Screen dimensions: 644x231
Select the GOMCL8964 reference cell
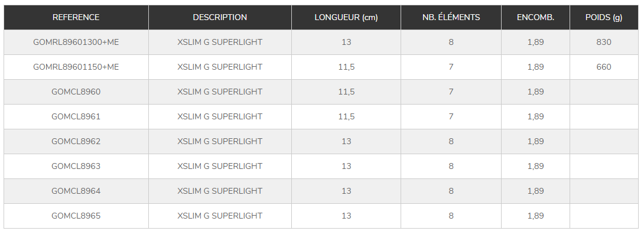(76, 191)
